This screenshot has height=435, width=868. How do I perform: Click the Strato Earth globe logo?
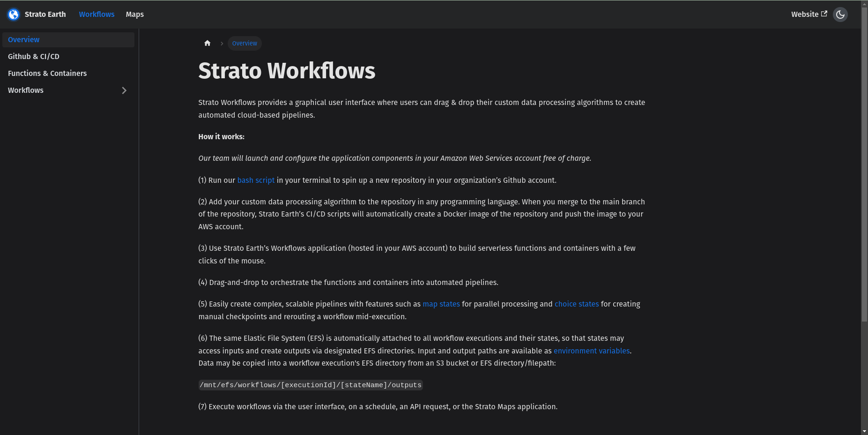[x=14, y=15]
